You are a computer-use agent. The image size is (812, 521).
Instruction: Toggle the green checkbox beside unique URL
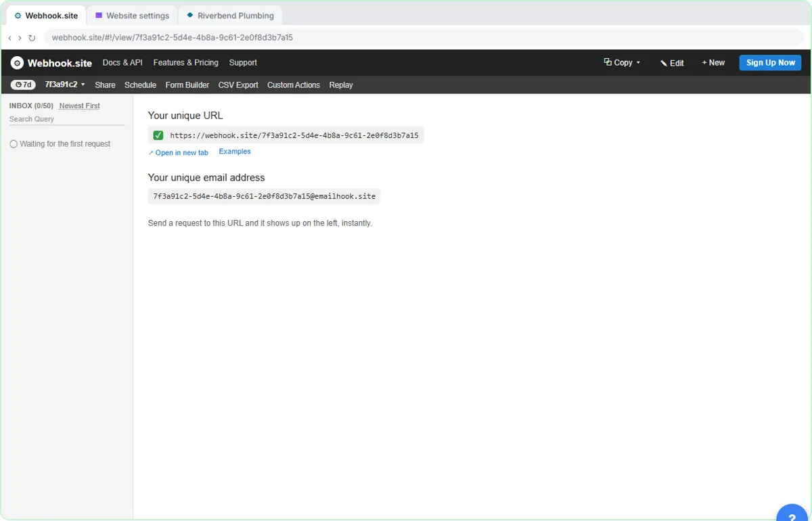pyautogui.click(x=158, y=135)
